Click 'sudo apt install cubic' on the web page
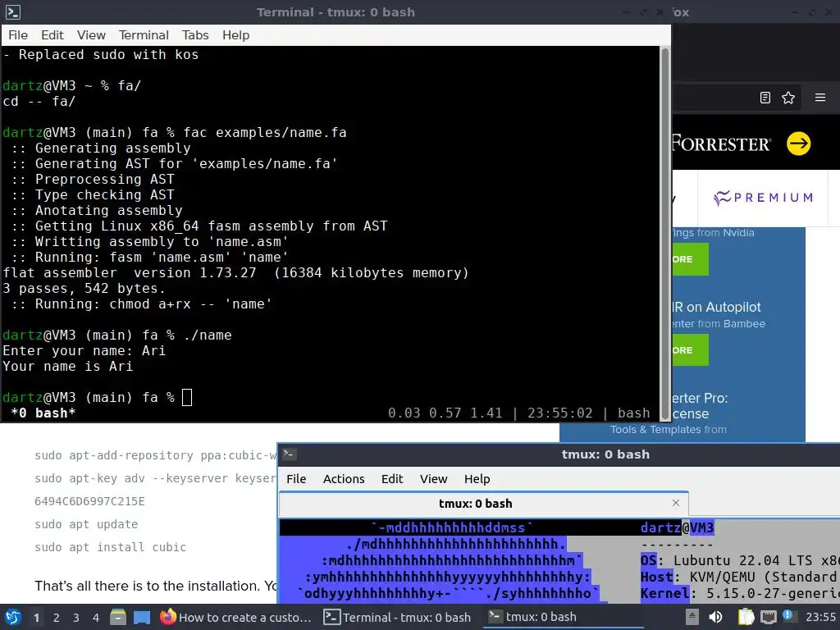Screen dimensions: 840x630 click(111, 547)
